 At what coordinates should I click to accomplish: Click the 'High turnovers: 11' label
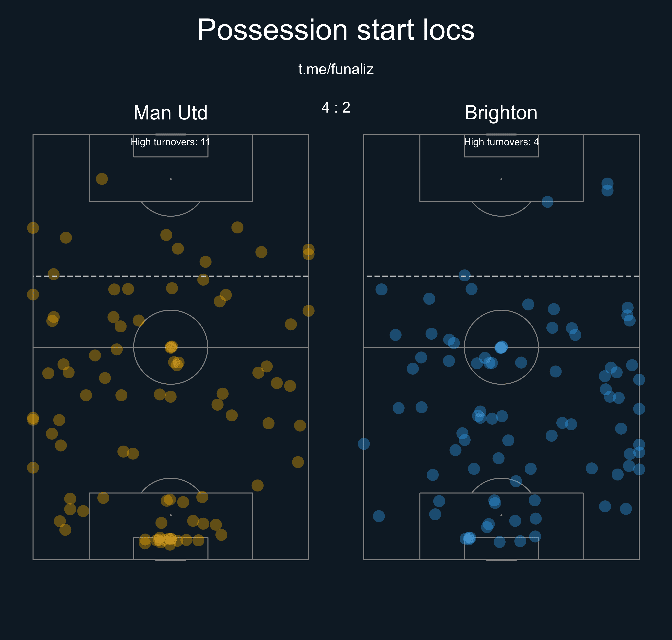(170, 142)
